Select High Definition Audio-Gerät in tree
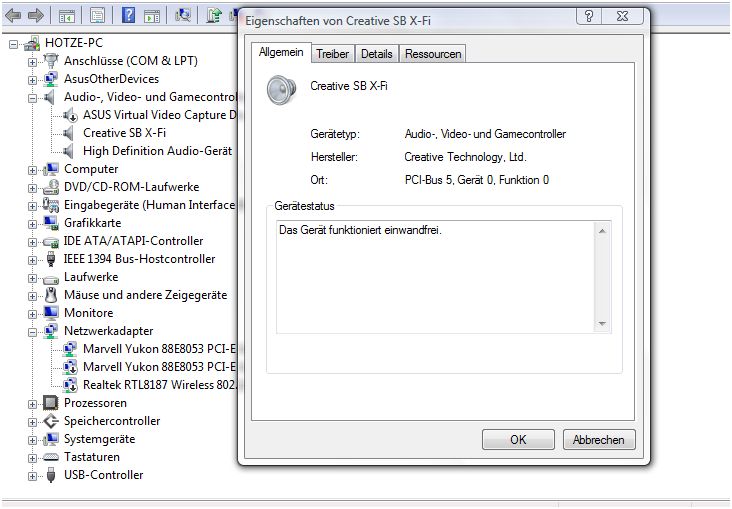Screen dimensions: 732x509 (157, 151)
